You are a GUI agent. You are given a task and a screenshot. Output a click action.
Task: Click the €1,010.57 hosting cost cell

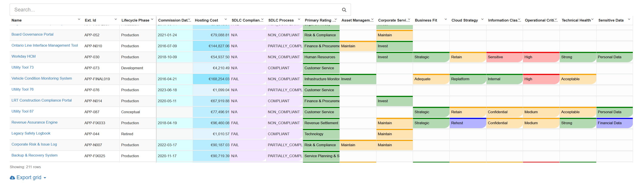pyautogui.click(x=211, y=134)
